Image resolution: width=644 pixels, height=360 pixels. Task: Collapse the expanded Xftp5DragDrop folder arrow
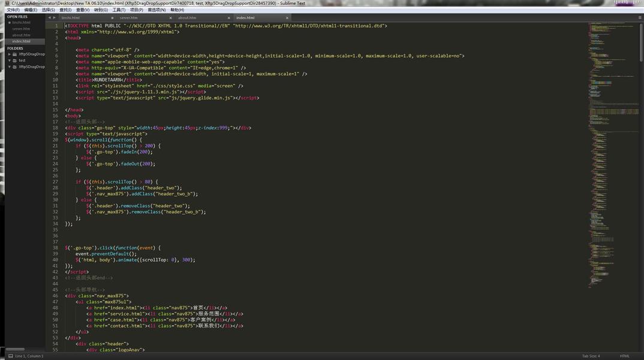10,67
